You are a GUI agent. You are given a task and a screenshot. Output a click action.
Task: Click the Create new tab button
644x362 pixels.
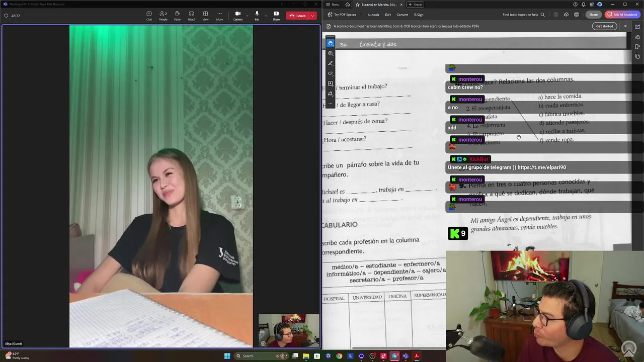(416, 5)
